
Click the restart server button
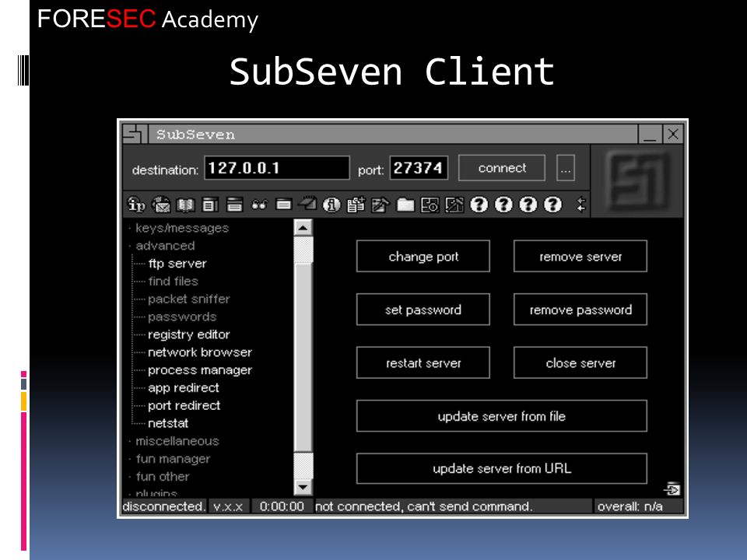(423, 363)
